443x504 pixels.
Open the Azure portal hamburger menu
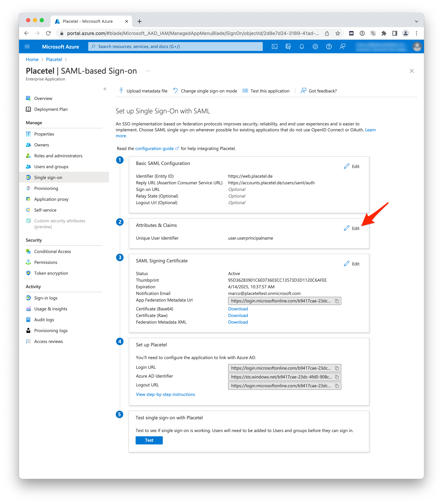27,47
